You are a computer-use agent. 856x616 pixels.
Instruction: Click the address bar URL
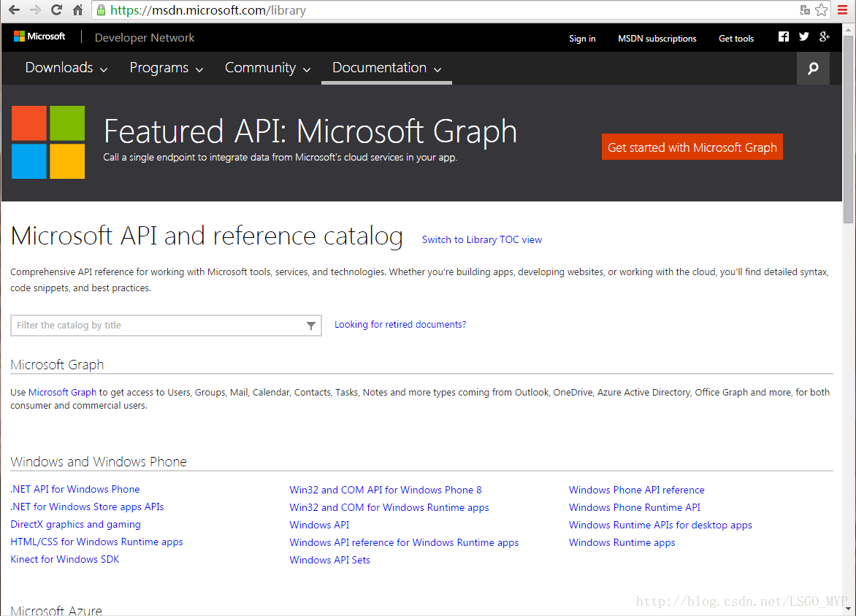(x=208, y=10)
